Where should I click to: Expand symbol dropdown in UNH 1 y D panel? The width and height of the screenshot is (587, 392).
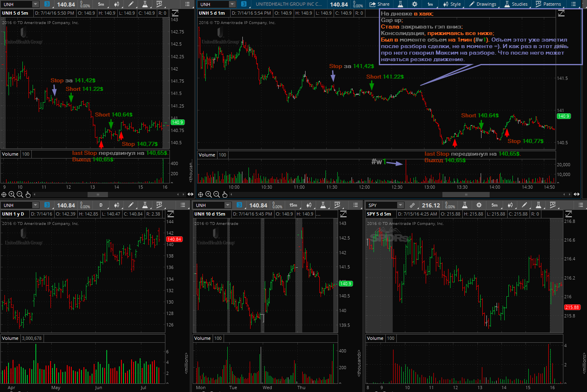(35, 205)
